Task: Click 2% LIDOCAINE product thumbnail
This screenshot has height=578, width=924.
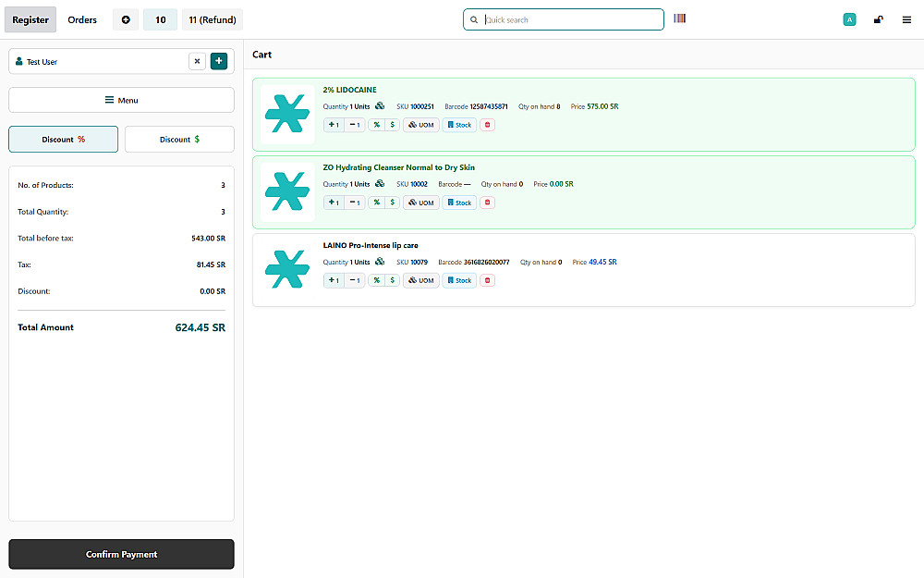Action: [287, 115]
